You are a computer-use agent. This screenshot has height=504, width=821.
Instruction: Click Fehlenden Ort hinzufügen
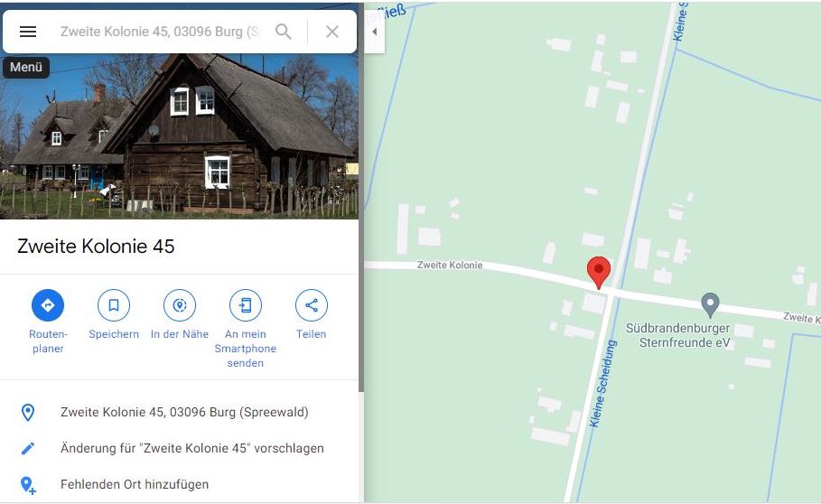click(x=135, y=485)
